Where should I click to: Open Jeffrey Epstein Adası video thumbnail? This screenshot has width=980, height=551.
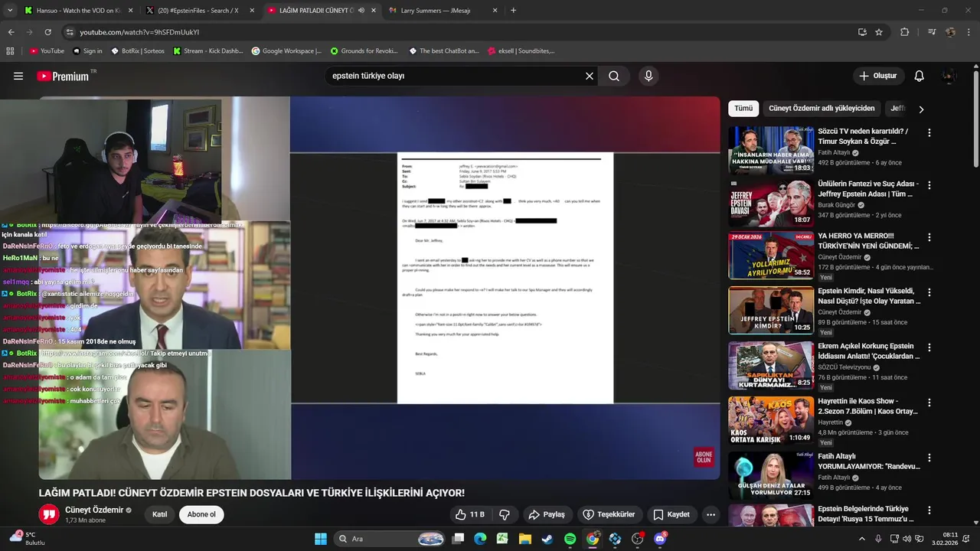tap(771, 204)
